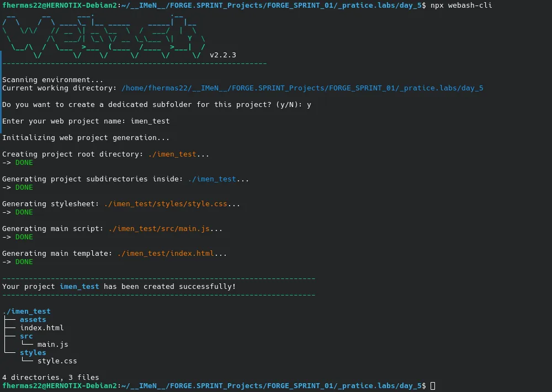Screen dimensions: 552x392
Task: Click the v2.2.3 version label
Action: [223, 55]
